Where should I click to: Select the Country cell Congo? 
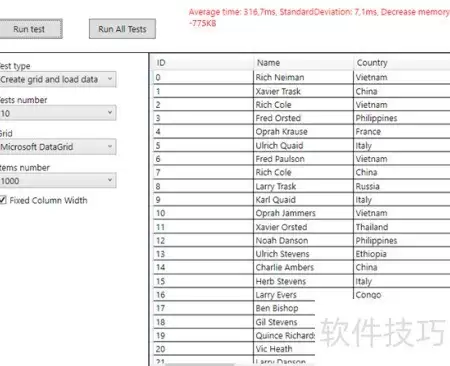point(402,295)
